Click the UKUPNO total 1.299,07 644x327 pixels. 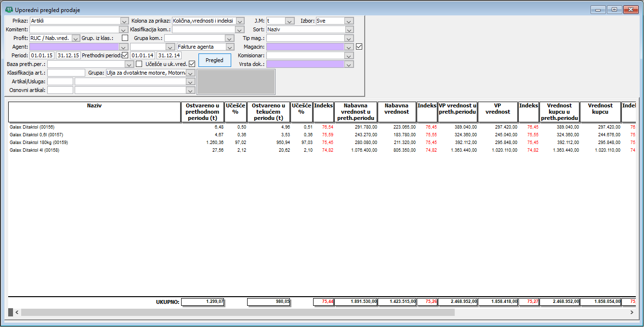pyautogui.click(x=203, y=301)
